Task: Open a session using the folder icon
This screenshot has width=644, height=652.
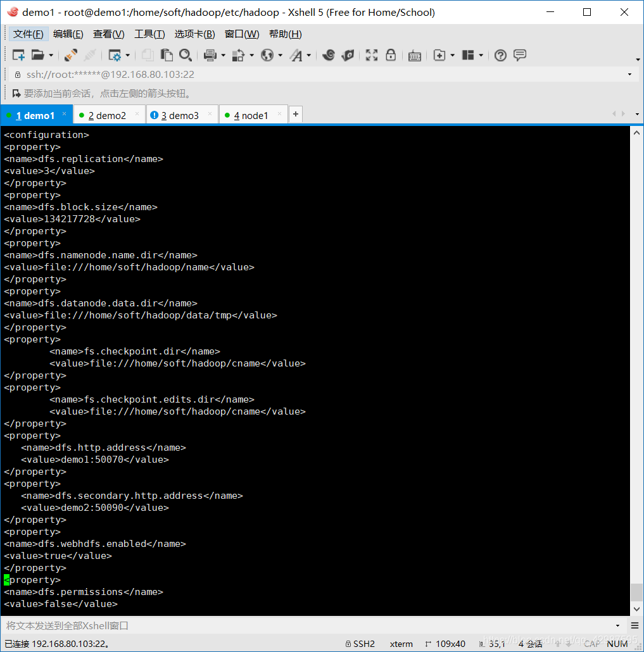Action: coord(38,55)
